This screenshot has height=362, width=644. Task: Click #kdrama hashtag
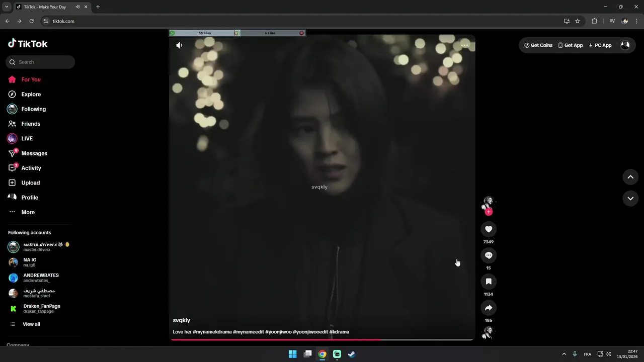point(339,332)
